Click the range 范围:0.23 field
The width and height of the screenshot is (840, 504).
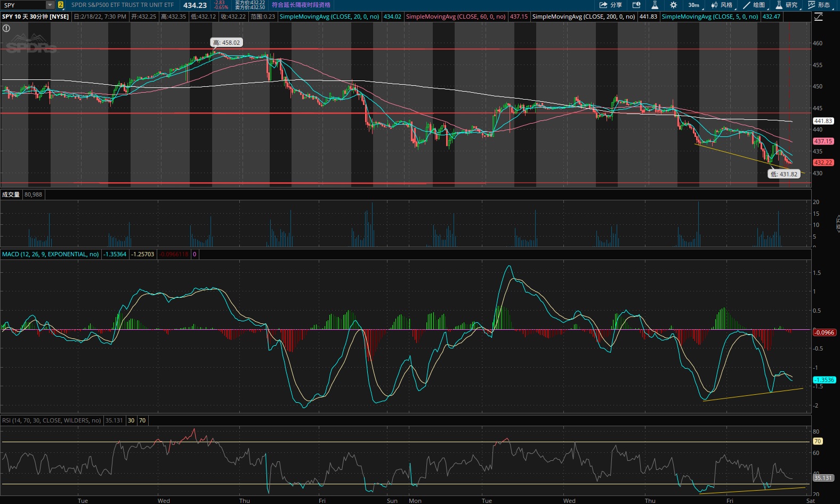263,17
